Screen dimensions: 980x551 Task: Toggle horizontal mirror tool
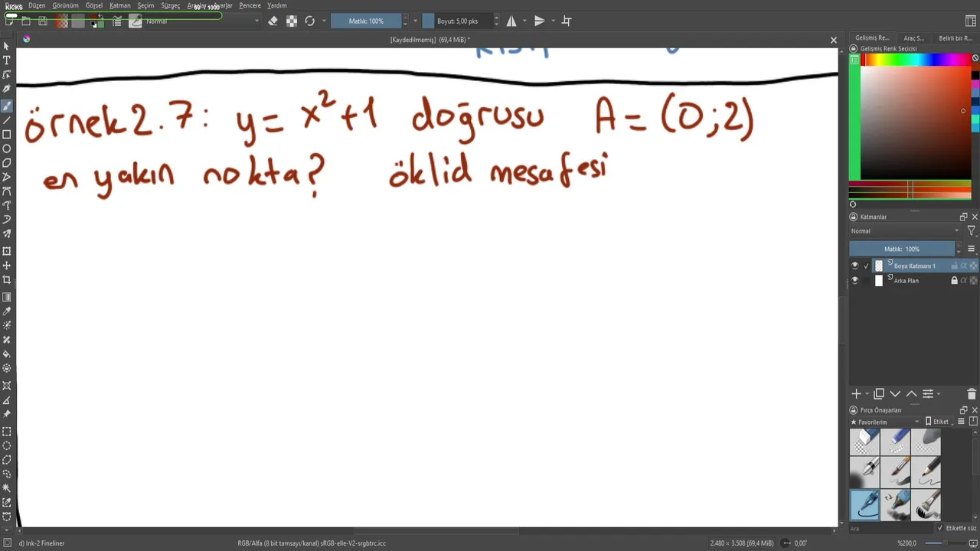(511, 21)
